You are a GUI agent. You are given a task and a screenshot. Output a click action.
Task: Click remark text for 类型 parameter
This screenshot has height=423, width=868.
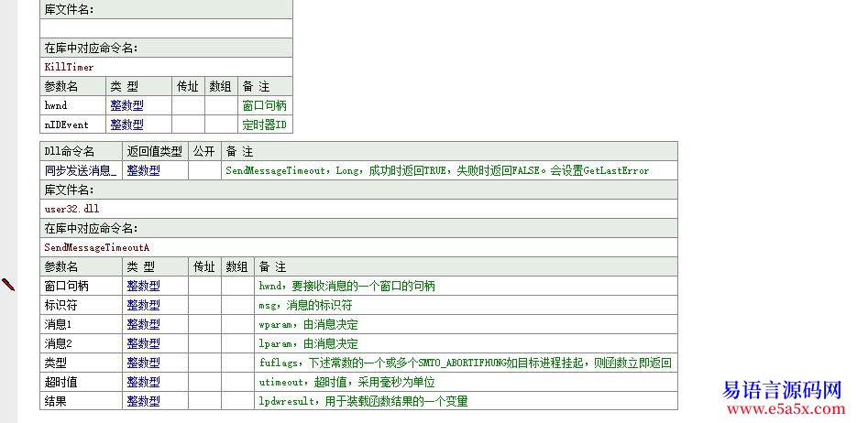pyautogui.click(x=465, y=363)
